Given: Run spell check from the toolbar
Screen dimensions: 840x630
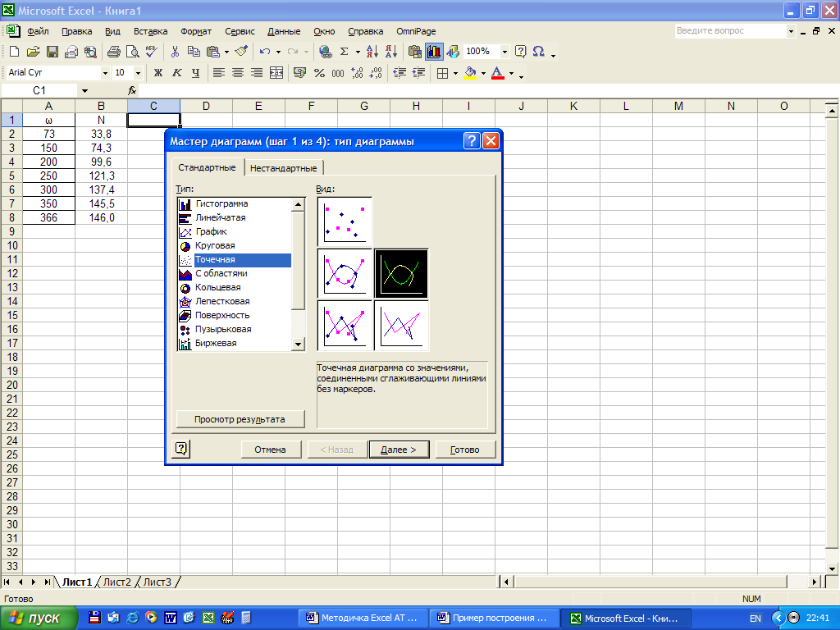Looking at the screenshot, I should coord(152,52).
